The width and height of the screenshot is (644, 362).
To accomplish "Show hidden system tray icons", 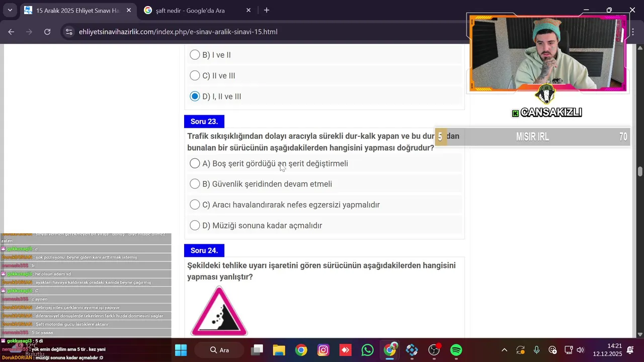I will tap(505, 350).
